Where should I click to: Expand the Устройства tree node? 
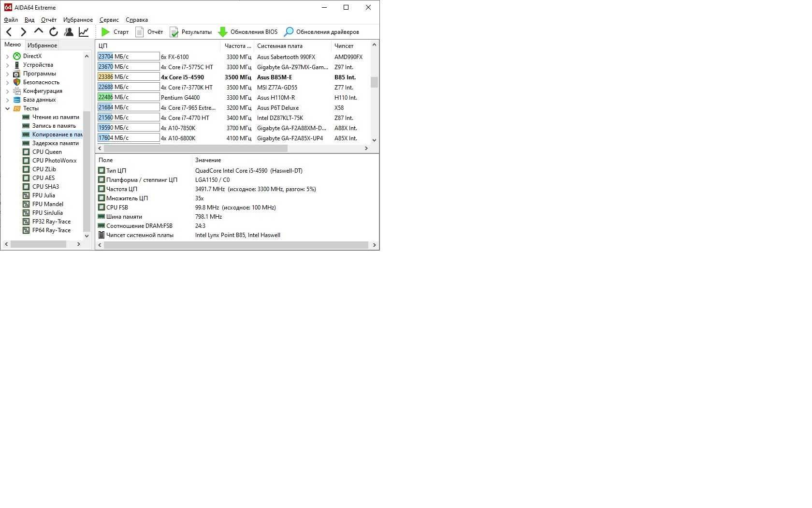coord(7,65)
